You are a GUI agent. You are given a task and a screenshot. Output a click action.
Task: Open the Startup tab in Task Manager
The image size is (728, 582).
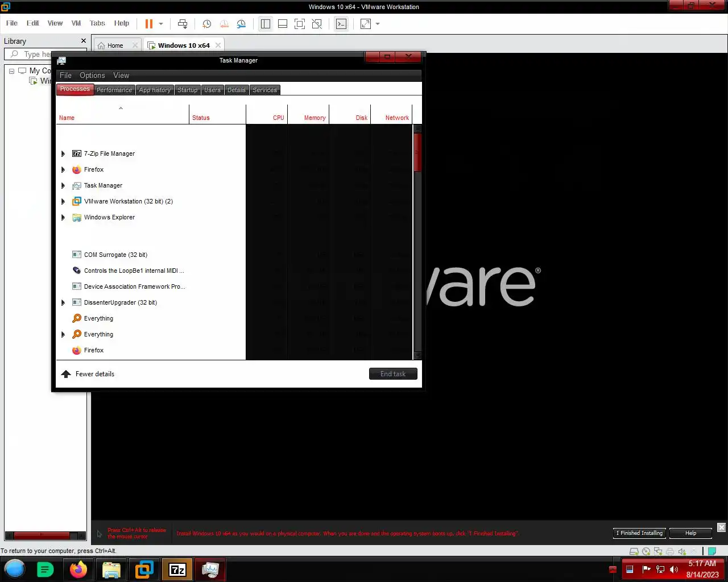(x=187, y=90)
